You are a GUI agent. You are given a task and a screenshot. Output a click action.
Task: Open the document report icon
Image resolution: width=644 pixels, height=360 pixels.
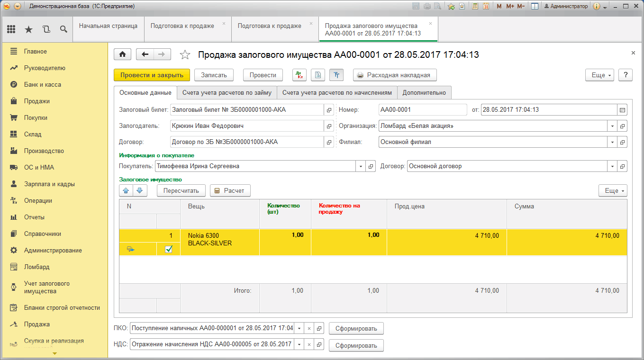[x=318, y=75]
